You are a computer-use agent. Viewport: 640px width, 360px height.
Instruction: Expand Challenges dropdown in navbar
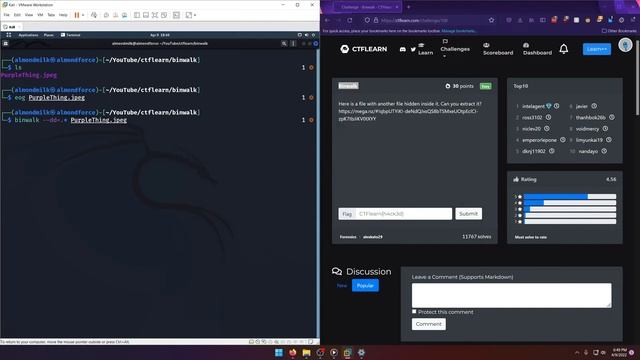(455, 49)
